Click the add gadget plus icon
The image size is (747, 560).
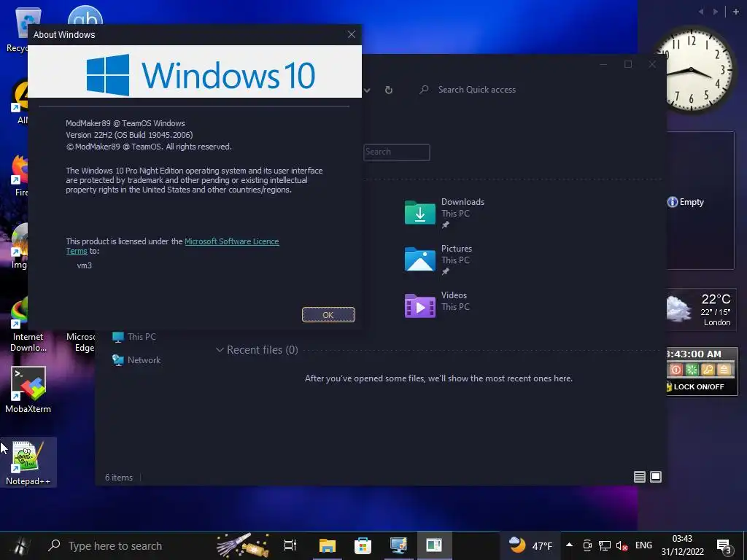(x=736, y=12)
